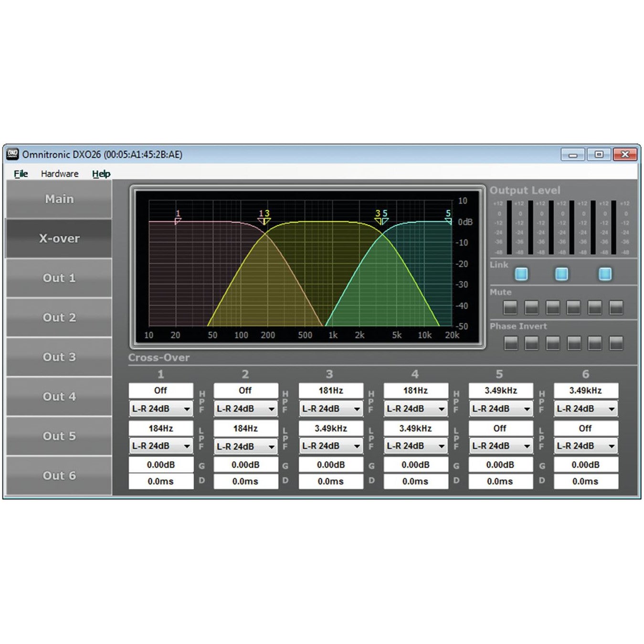The image size is (644, 644).
Task: Click channel 6 LPF Off field
Action: (x=586, y=428)
